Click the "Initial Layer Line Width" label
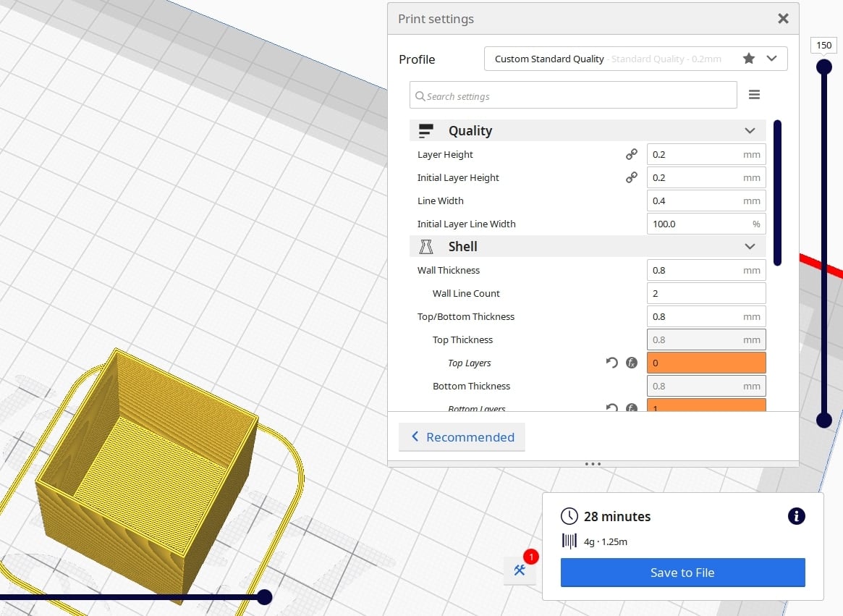The height and width of the screenshot is (616, 843). [466, 224]
